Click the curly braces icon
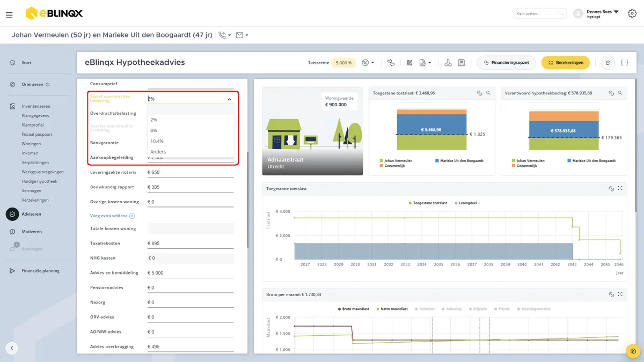Screen dimensions: 644x362 (x=624, y=63)
